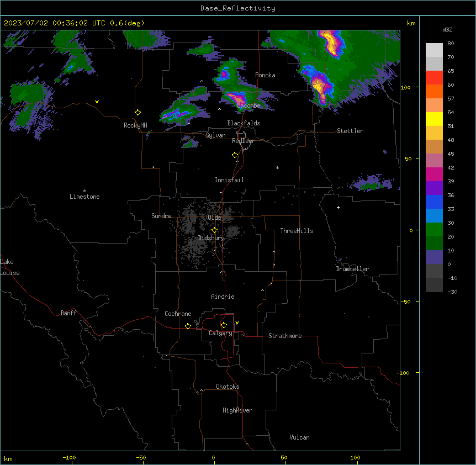Screen dimensions: 476x465
Task: Click the -30 value on the dBZ scale
Action: 452,292
